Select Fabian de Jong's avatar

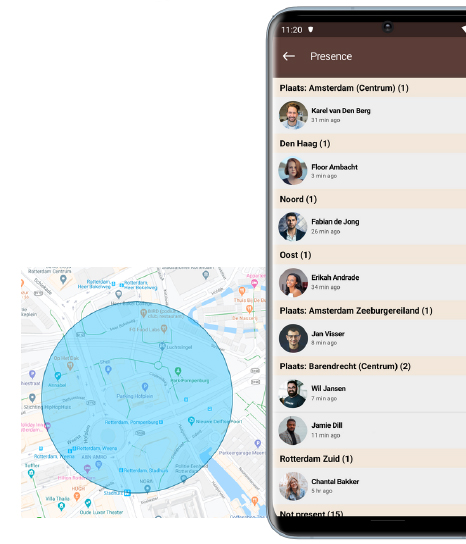click(x=293, y=227)
